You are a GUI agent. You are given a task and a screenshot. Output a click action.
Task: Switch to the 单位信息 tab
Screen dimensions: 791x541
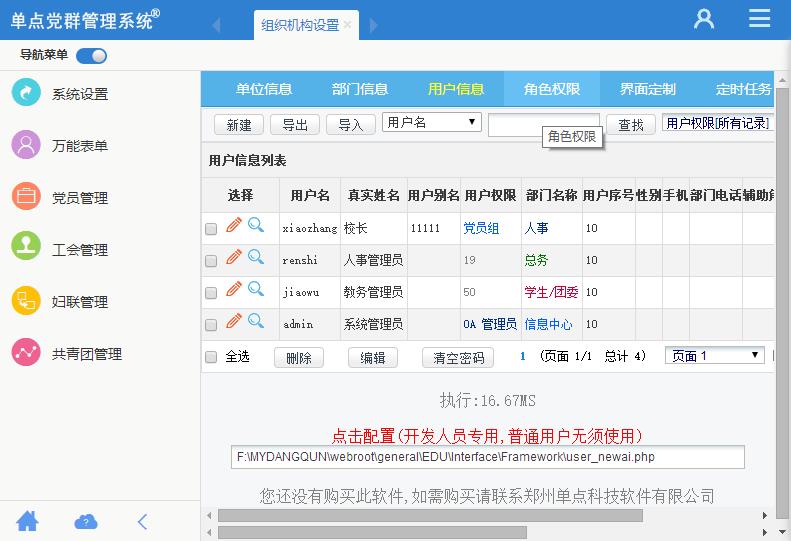(x=264, y=89)
